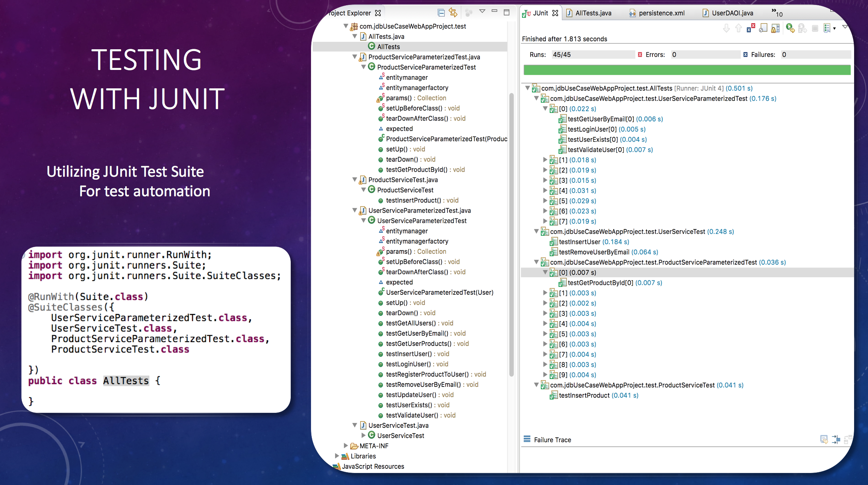868x485 pixels.
Task: Click Collapse All in Project Explorer
Action: [441, 13]
